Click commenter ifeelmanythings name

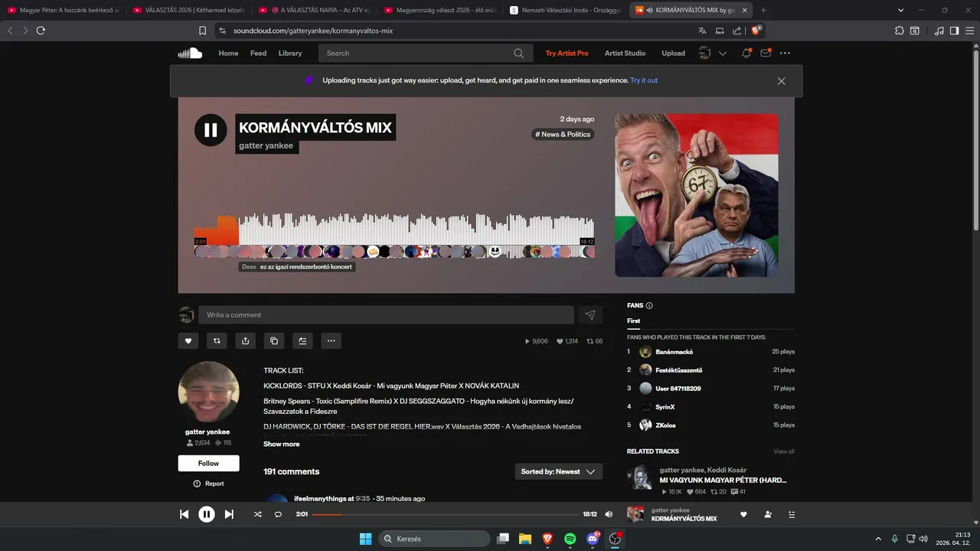click(319, 498)
